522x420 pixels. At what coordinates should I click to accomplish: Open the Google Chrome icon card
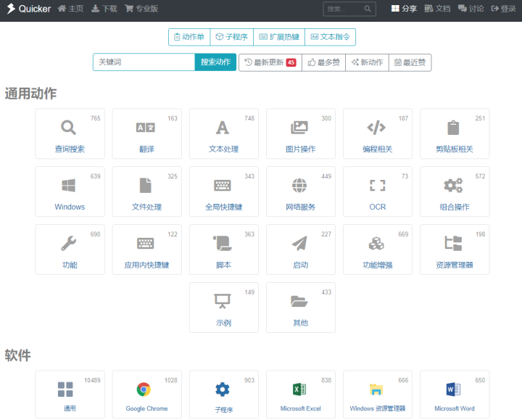point(146,395)
